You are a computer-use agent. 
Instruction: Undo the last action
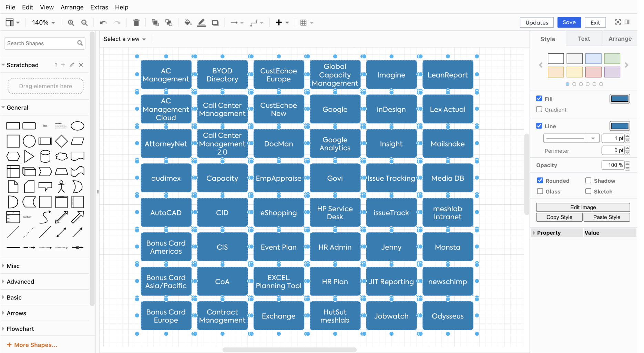tap(103, 23)
